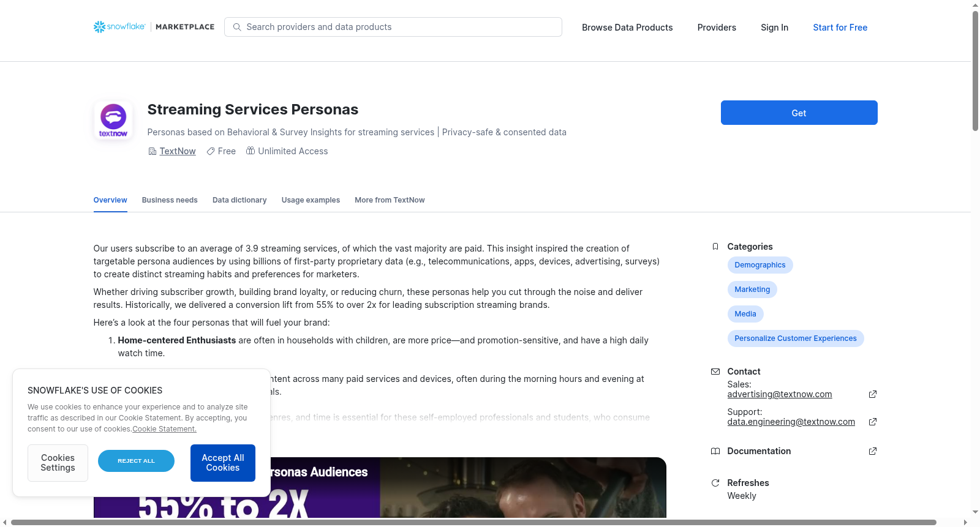The width and height of the screenshot is (980, 527).
Task: Select the Demographics category tag
Action: [x=760, y=265]
